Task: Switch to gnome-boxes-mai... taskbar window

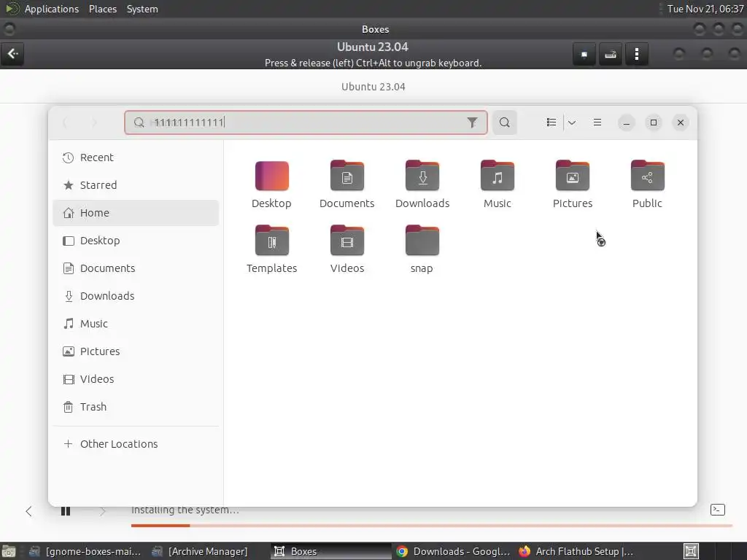Action: (85, 551)
